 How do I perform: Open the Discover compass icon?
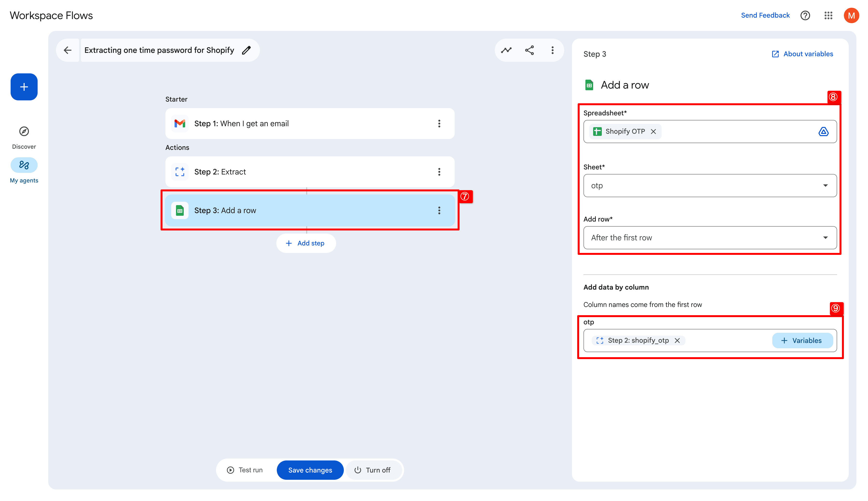24,132
